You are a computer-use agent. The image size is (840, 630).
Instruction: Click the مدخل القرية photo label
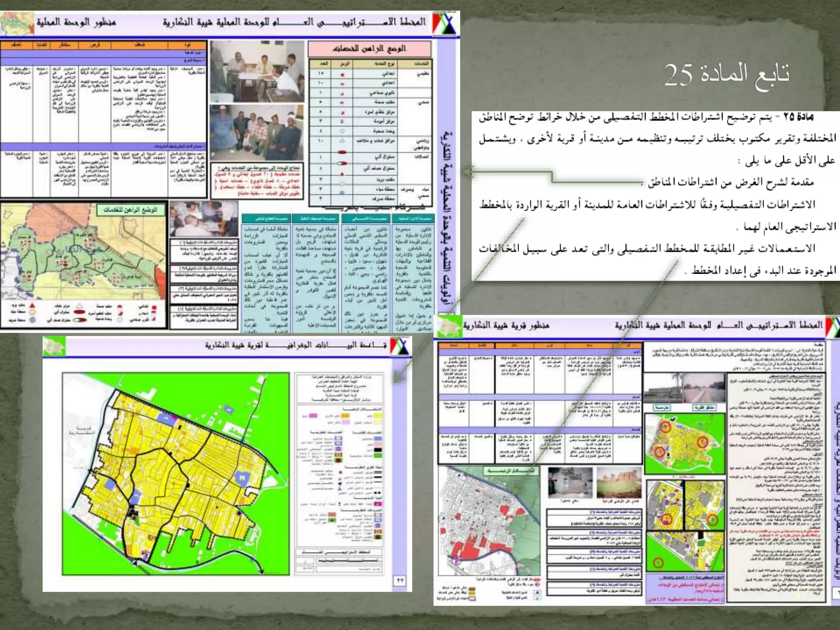(x=704, y=408)
